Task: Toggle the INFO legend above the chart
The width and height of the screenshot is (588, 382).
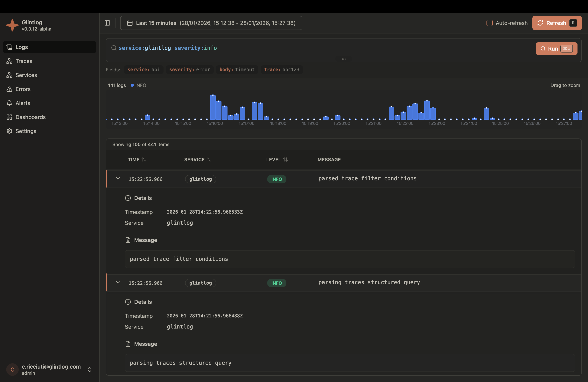Action: 138,85
